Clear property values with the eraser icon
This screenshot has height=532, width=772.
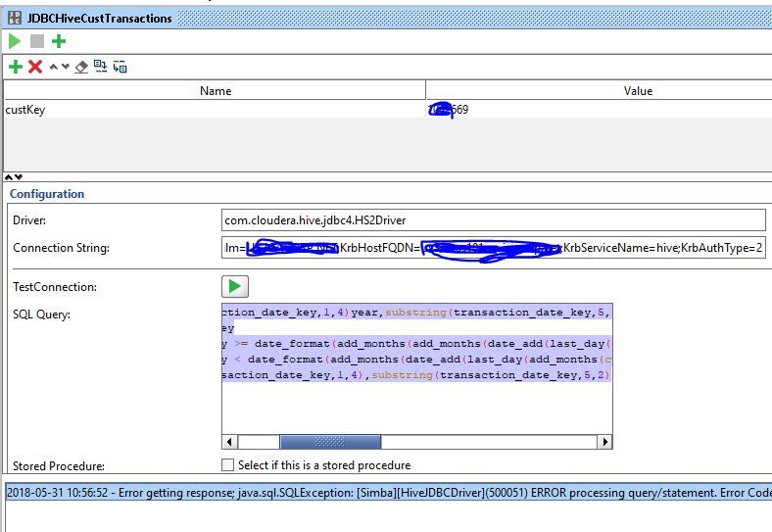pos(81,67)
